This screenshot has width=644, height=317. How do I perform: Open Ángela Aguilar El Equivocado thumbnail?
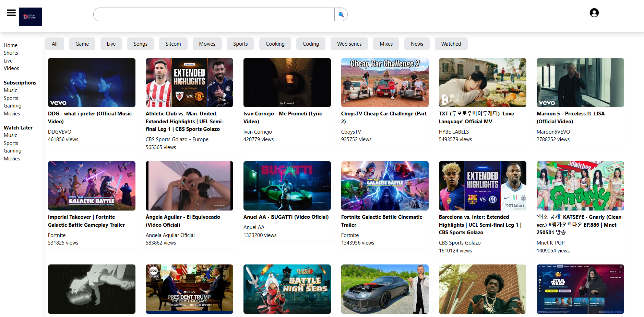pyautogui.click(x=189, y=186)
